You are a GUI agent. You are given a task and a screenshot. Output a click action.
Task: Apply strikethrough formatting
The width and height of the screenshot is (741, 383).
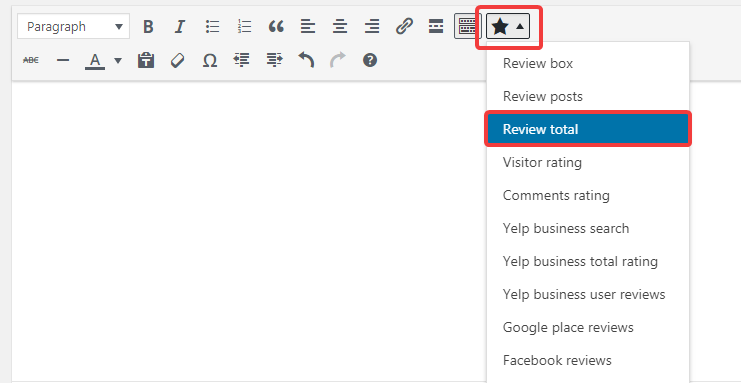(31, 61)
